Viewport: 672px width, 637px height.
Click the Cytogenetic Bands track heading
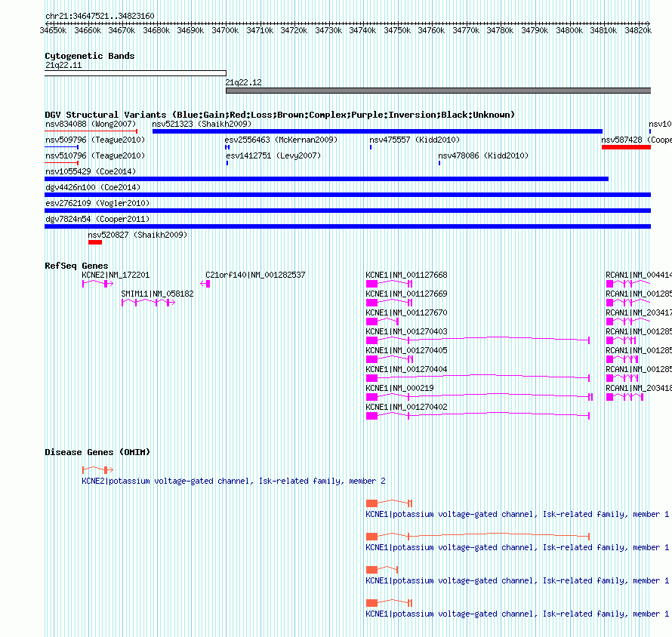[90, 56]
